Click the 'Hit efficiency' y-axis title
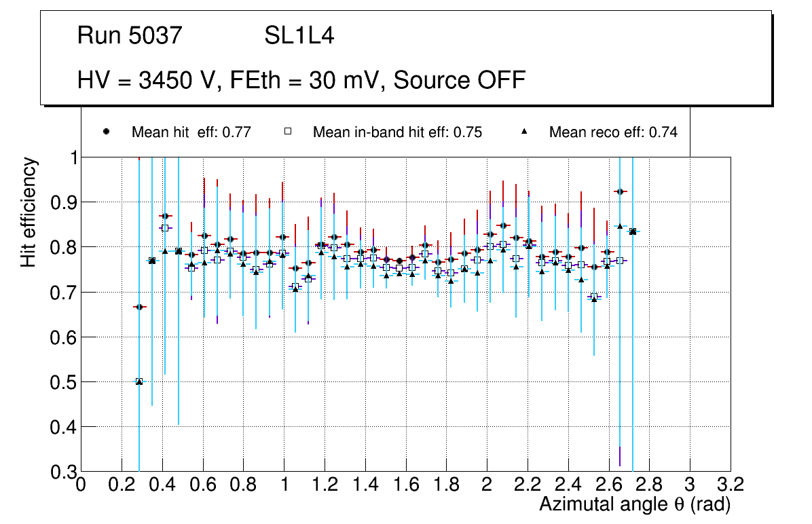Image resolution: width=812 pixels, height=524 pixels. (x=29, y=212)
